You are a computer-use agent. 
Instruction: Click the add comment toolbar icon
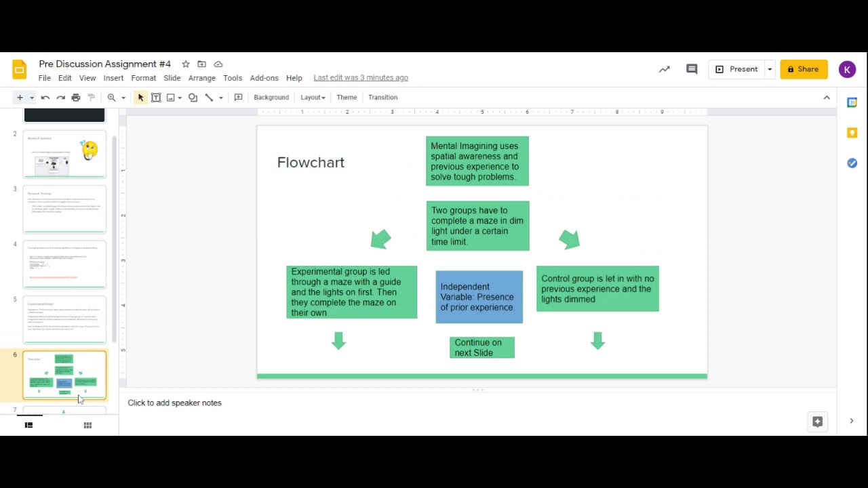(239, 98)
